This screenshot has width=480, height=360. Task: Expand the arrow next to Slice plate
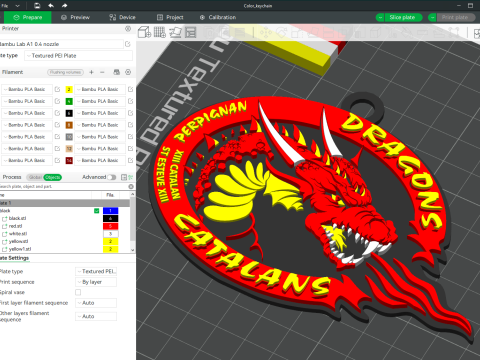pyautogui.click(x=380, y=17)
